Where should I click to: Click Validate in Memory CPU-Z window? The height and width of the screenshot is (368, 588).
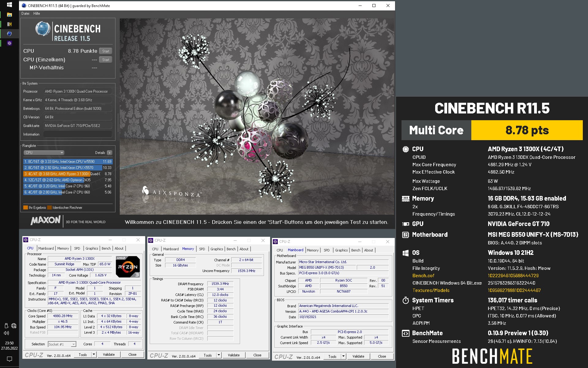(234, 355)
